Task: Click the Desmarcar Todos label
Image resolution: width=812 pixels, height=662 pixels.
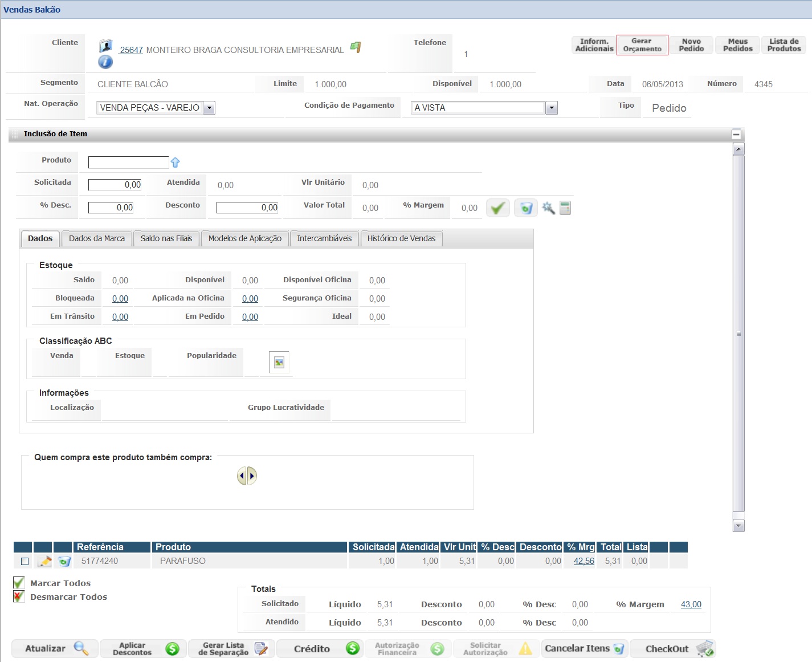Action: (68, 597)
